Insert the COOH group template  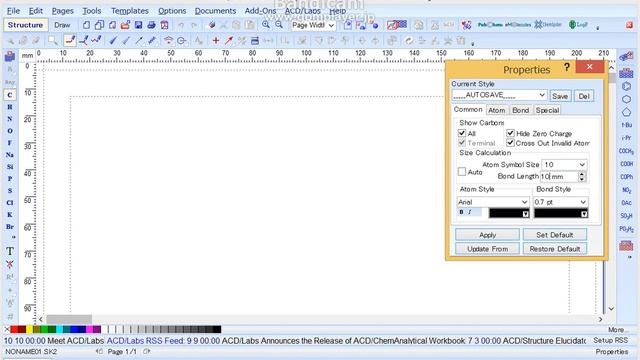(x=627, y=164)
